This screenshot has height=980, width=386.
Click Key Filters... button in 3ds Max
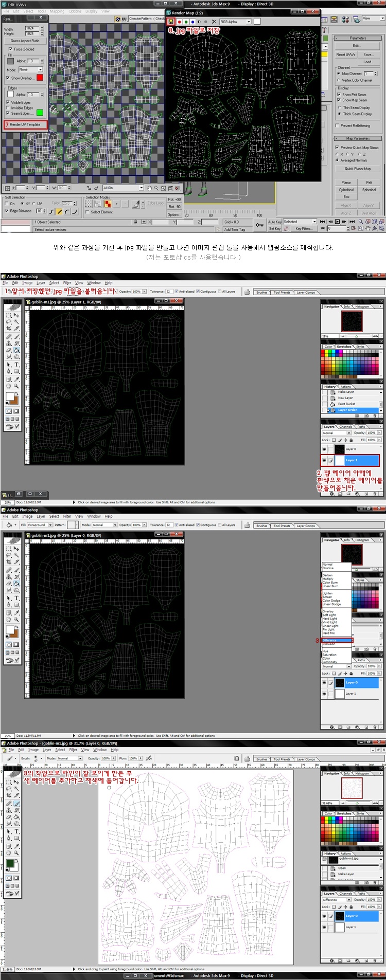pos(303,228)
